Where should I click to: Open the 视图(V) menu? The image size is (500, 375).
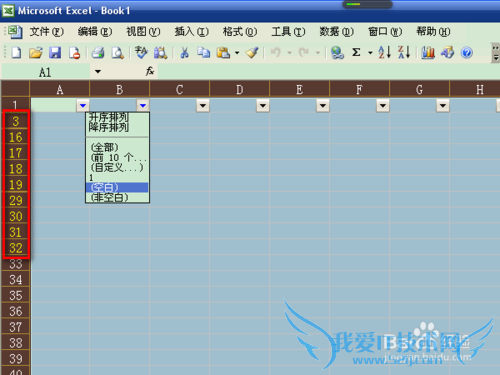click(143, 32)
